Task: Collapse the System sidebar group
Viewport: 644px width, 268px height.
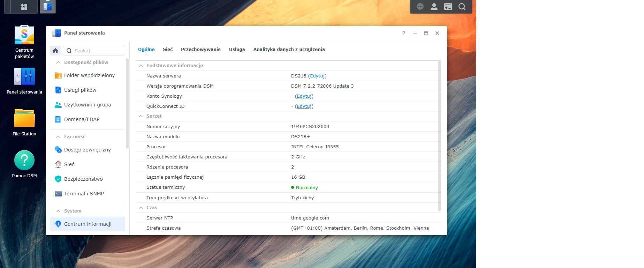Action: [x=58, y=211]
